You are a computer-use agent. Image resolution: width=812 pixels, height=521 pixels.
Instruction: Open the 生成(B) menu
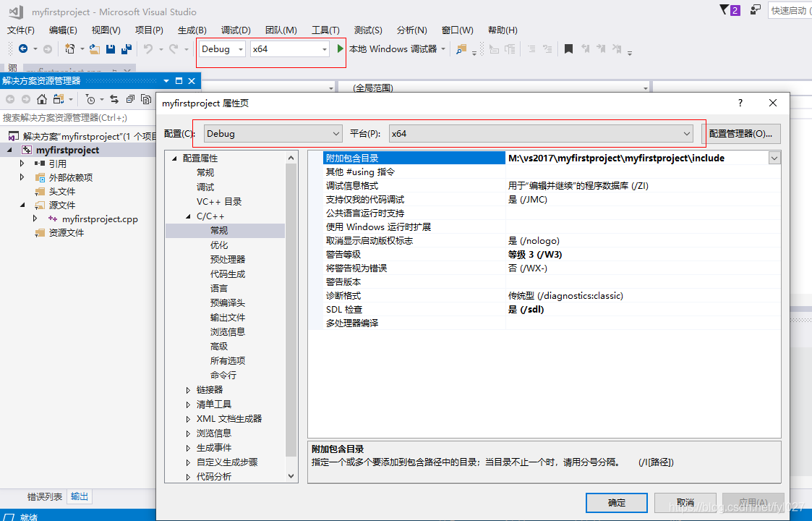click(x=192, y=30)
